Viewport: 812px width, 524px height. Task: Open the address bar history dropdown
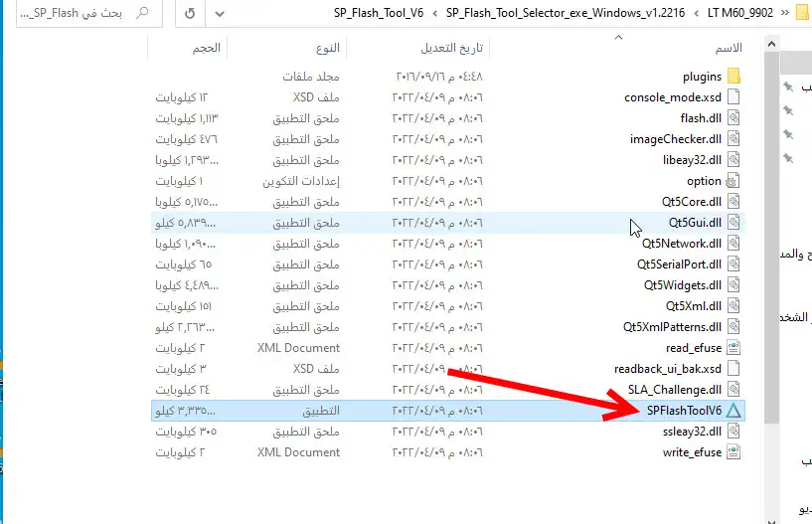(220, 14)
